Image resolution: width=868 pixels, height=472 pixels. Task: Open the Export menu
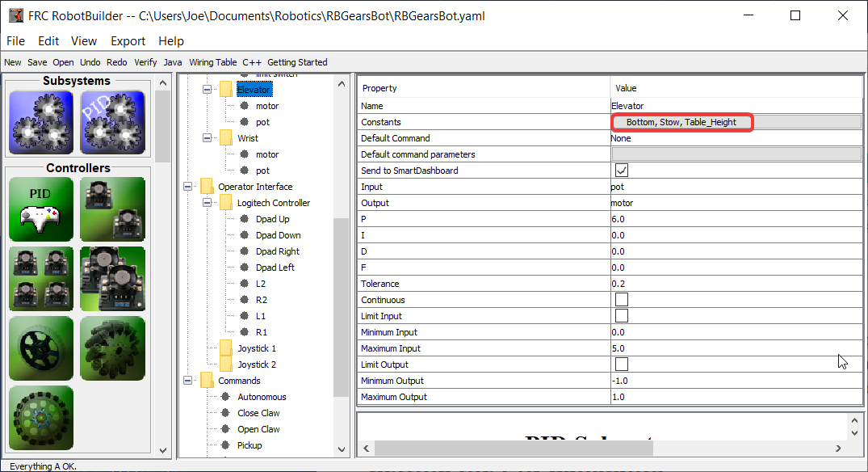[x=128, y=41]
